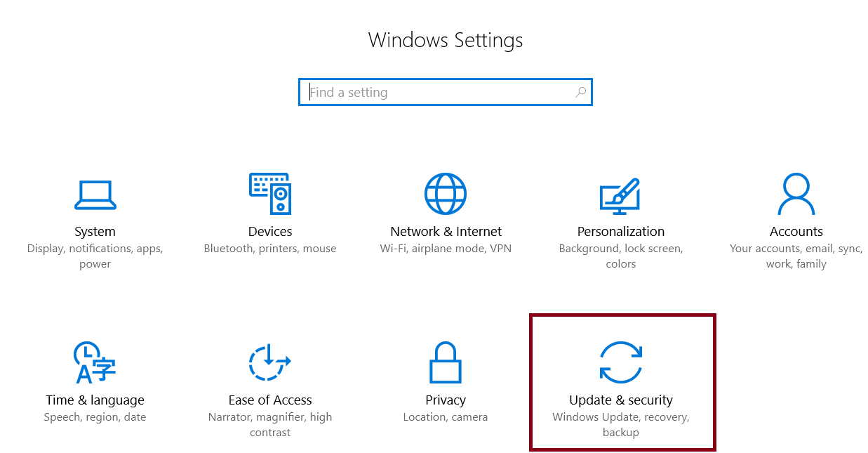Screen dimensions: 868x453
Task: Select the Accounts category label
Action: coord(796,232)
